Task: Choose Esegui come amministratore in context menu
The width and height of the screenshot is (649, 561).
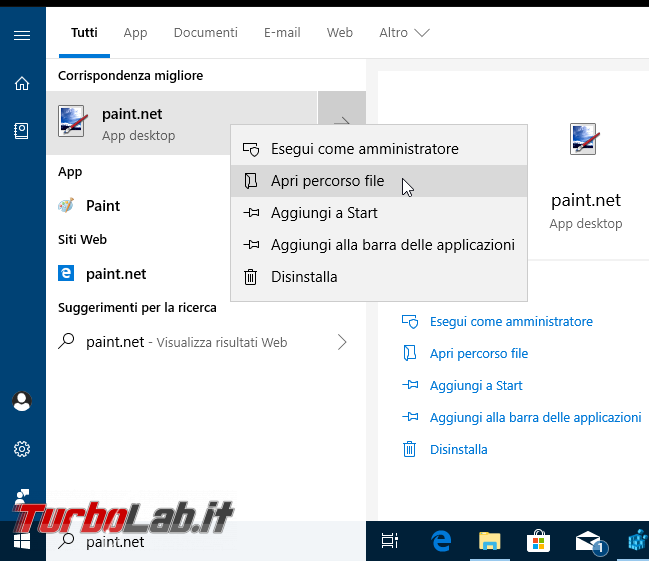Action: point(379,149)
